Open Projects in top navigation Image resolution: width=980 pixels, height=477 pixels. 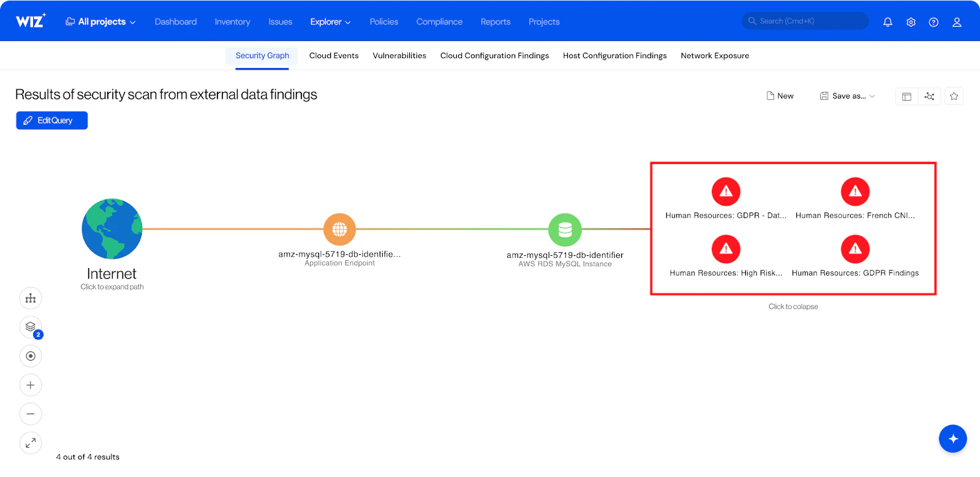[544, 22]
